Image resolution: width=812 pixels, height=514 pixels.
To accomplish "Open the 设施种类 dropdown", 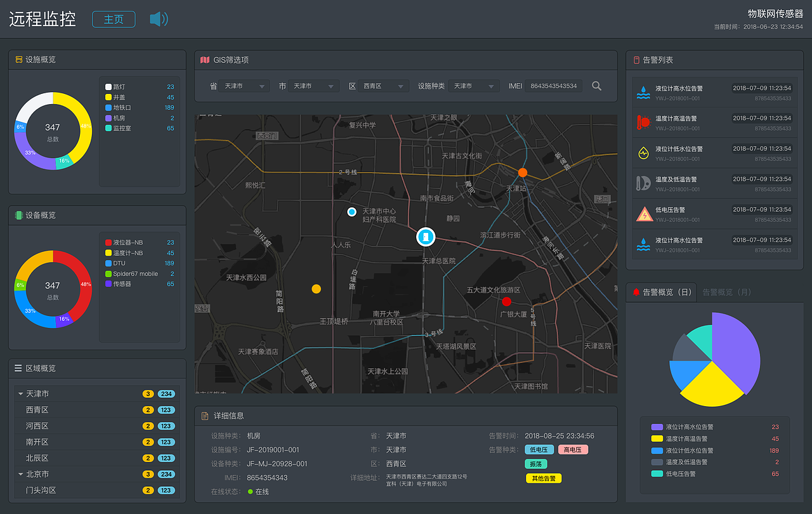I will coord(475,86).
